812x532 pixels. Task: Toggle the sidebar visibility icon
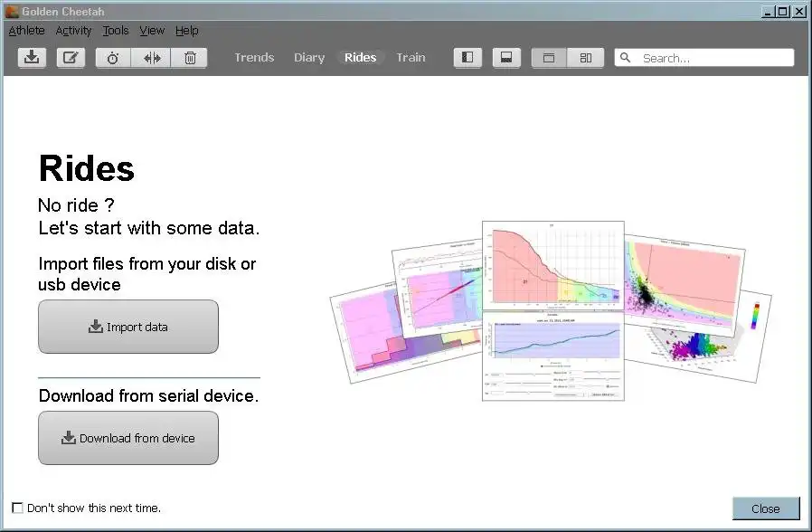[467, 58]
